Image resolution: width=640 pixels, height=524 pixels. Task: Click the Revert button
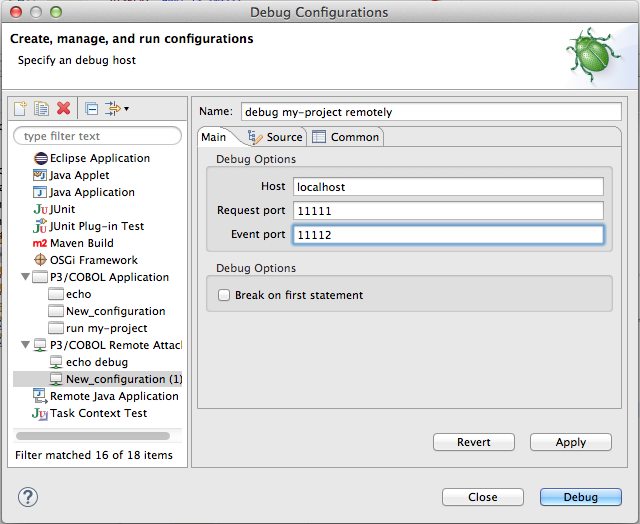[473, 442]
